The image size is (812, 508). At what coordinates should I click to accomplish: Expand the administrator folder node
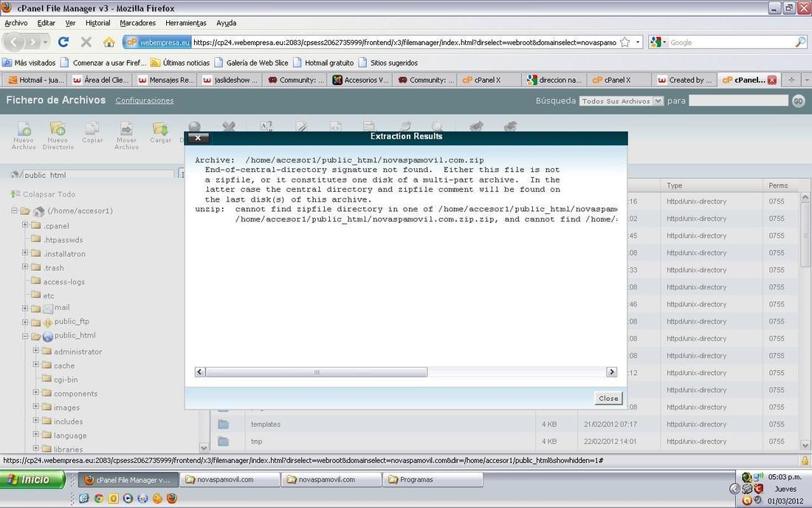coord(35,351)
